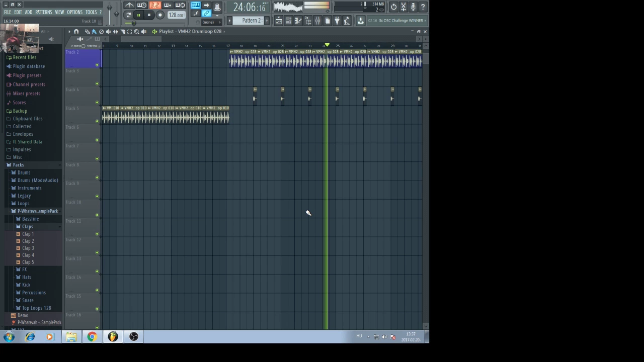Enable wait for input before recording

tap(142, 5)
